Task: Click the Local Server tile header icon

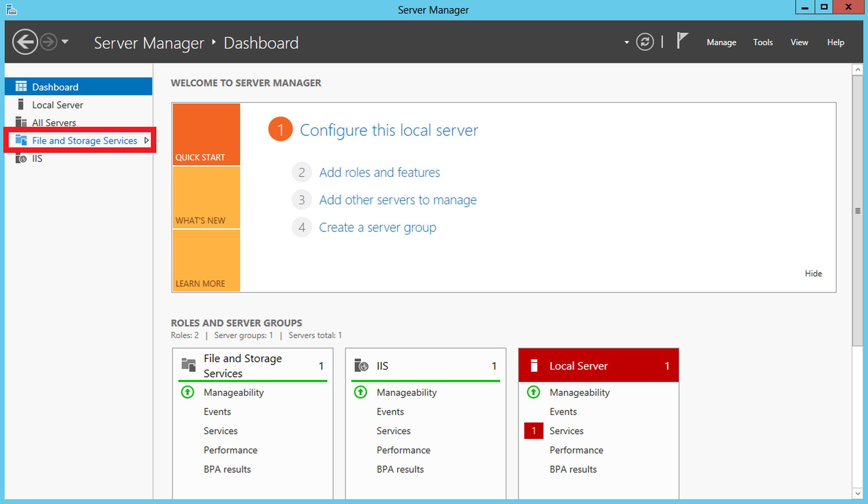Action: tap(534, 366)
